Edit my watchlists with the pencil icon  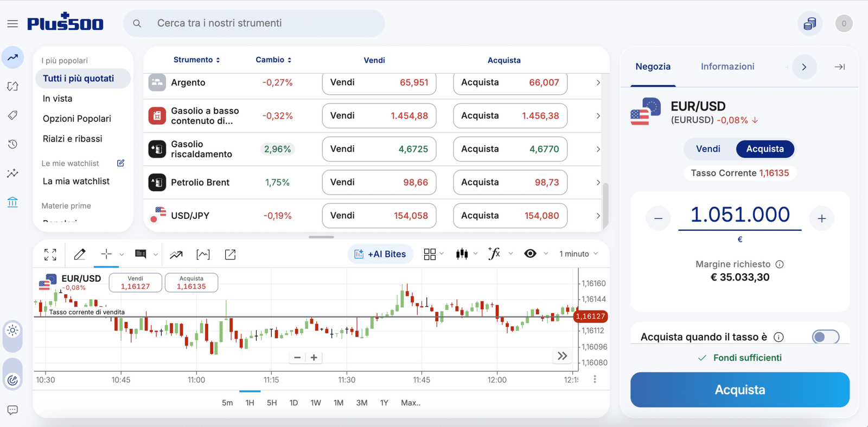coord(120,163)
